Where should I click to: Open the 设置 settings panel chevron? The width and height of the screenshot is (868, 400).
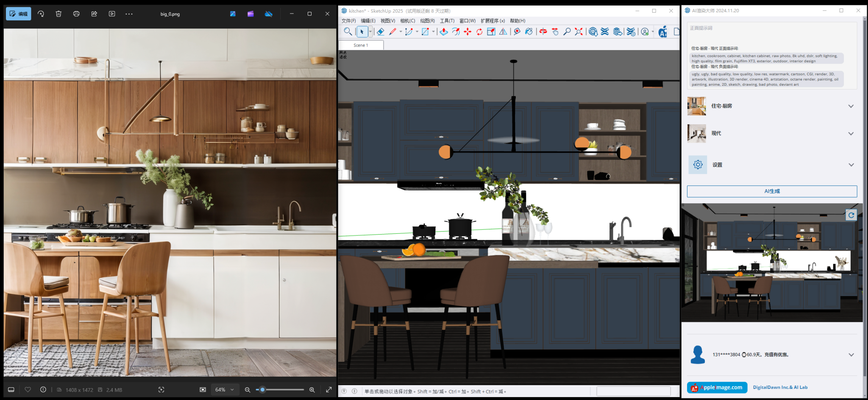tap(851, 165)
